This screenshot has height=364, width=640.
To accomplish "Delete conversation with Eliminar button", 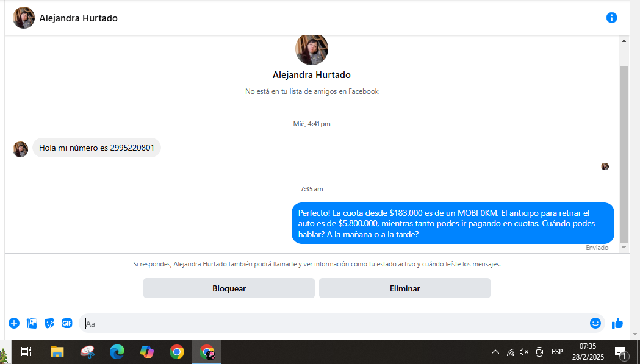I will click(404, 288).
